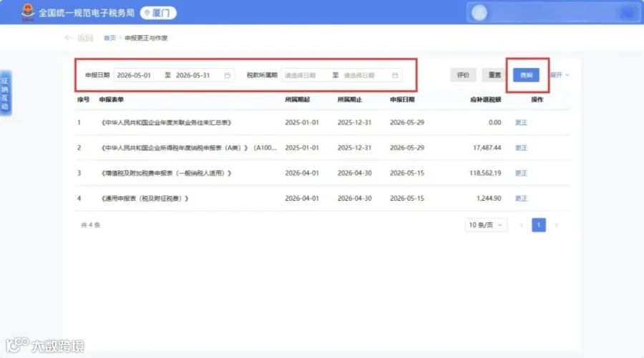The width and height of the screenshot is (644, 358).
Task: Click 更正 for 增值税及附加税费申报表 row
Action: tap(521, 174)
